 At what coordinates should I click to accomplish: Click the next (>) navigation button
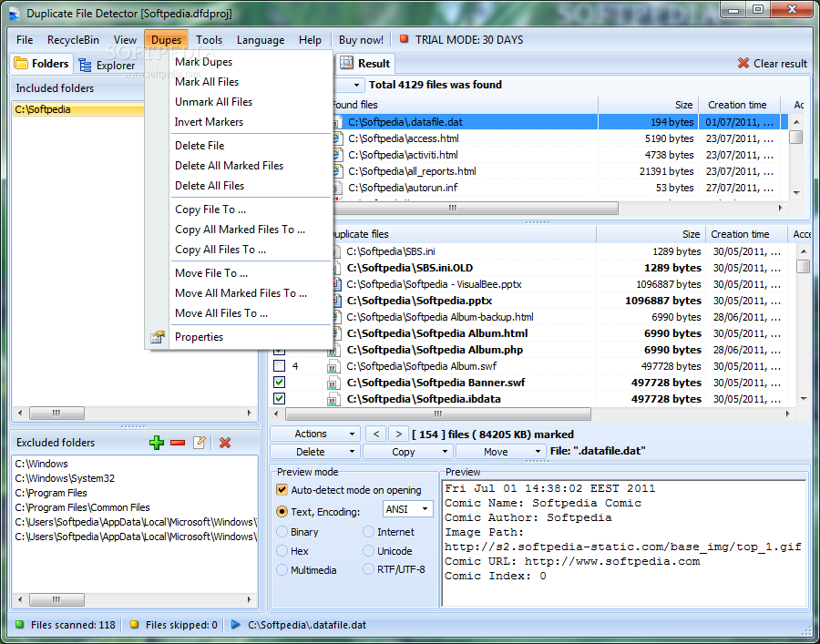pyautogui.click(x=399, y=434)
